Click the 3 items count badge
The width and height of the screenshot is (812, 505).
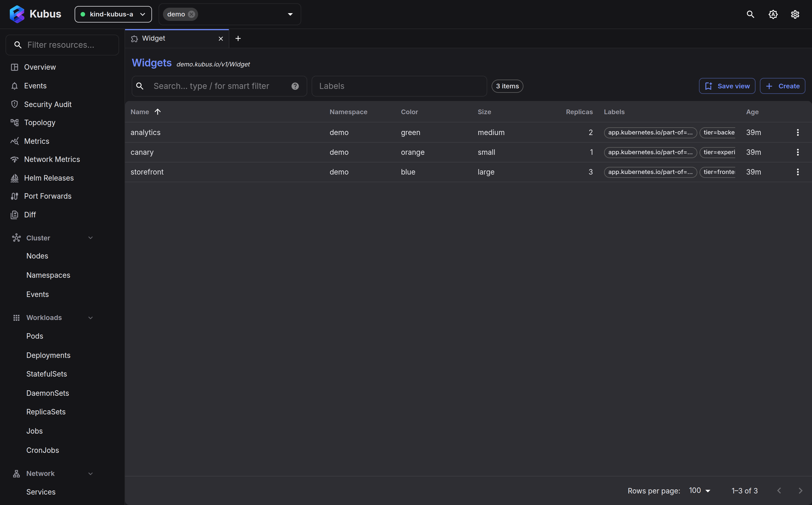(507, 86)
